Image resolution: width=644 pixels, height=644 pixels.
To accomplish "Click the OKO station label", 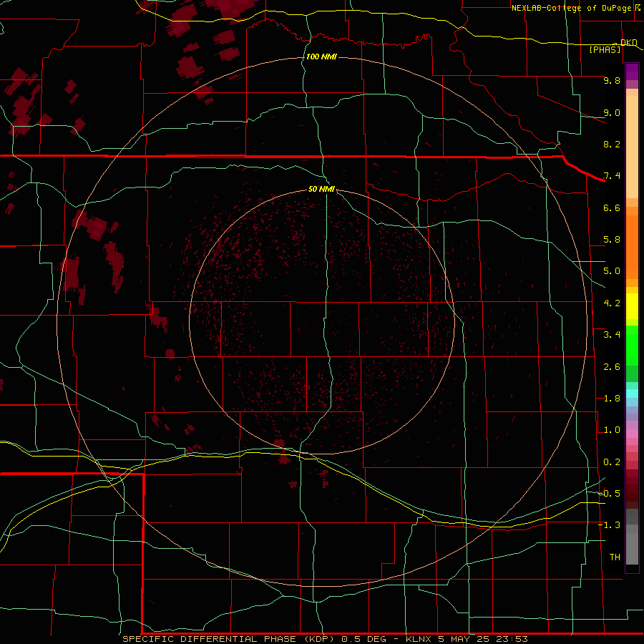I will click(x=628, y=42).
